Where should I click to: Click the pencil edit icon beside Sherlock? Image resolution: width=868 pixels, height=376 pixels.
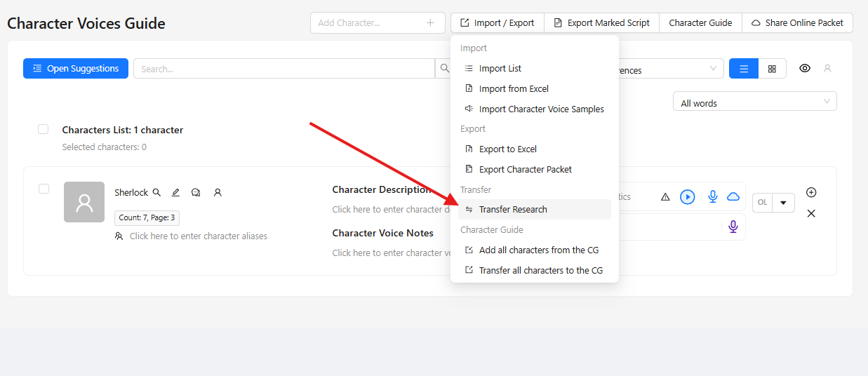[176, 192]
